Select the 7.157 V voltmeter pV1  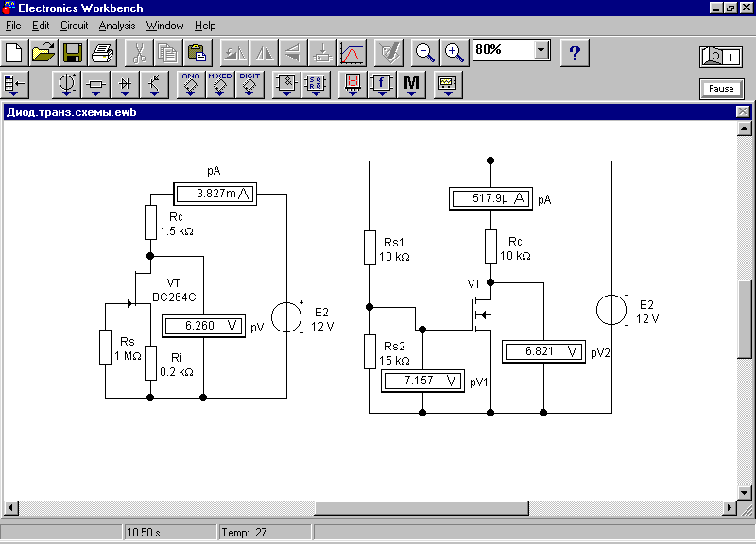coord(422,382)
